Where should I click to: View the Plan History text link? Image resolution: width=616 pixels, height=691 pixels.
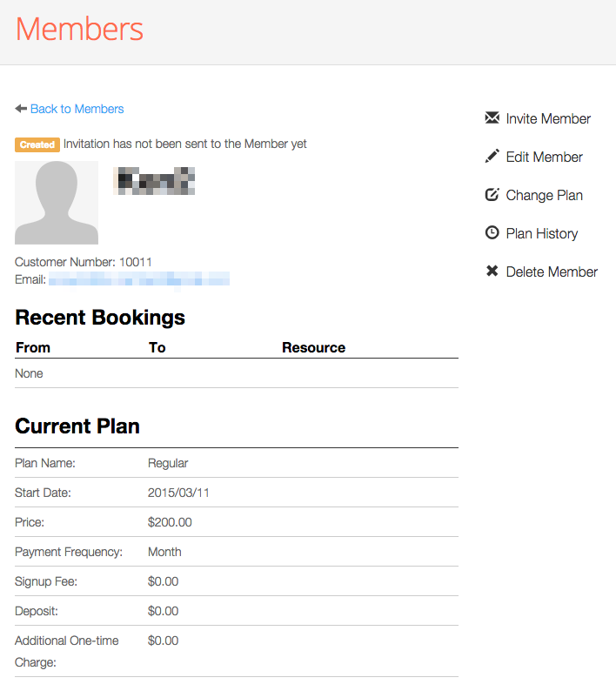tap(541, 233)
